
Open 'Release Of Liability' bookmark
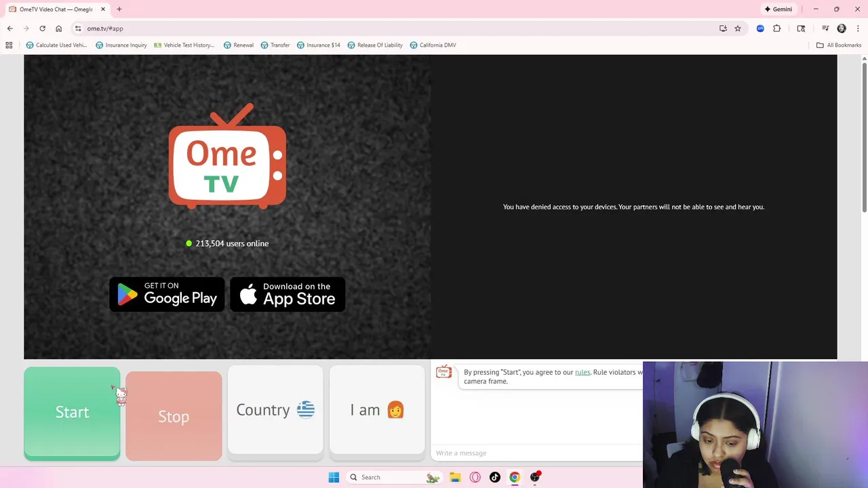point(374,45)
